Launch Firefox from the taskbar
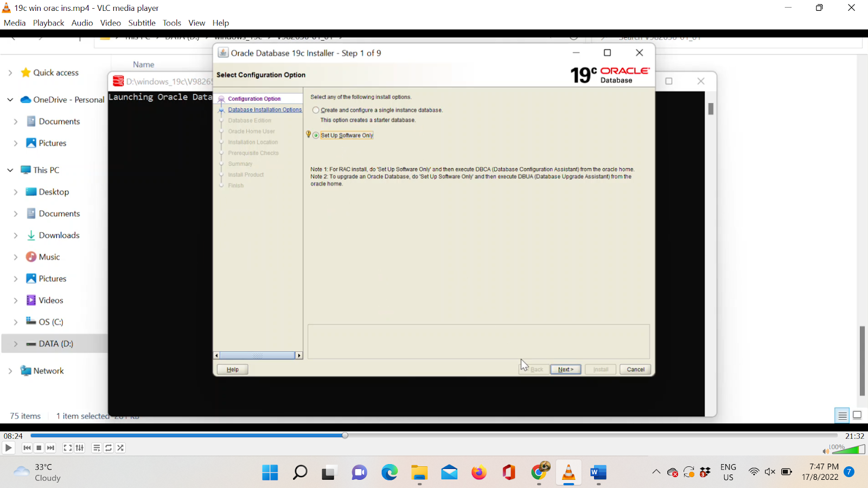 tap(479, 473)
